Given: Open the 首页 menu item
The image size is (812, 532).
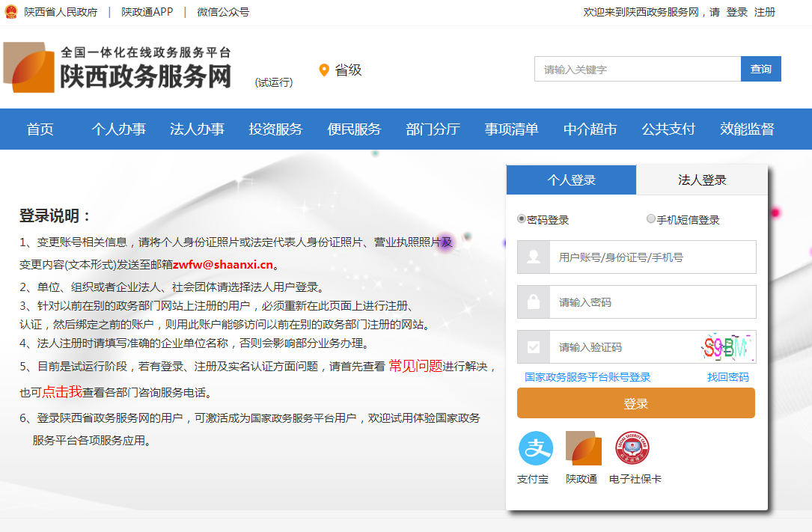Looking at the screenshot, I should (x=40, y=129).
